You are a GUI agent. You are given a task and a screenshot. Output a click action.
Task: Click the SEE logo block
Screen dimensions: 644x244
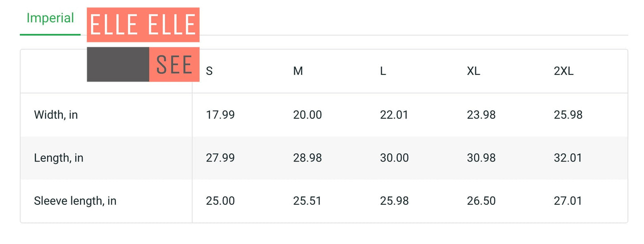(174, 64)
